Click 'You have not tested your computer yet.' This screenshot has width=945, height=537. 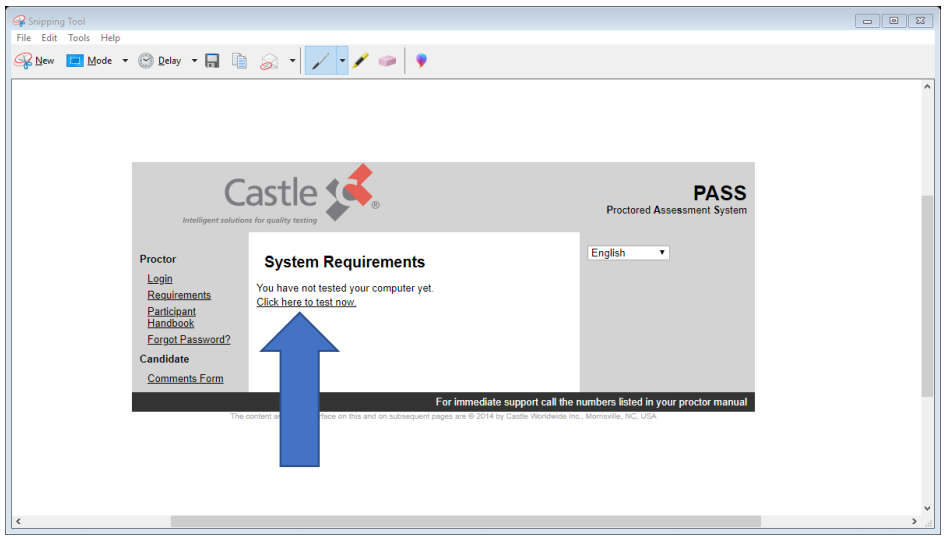345,288
